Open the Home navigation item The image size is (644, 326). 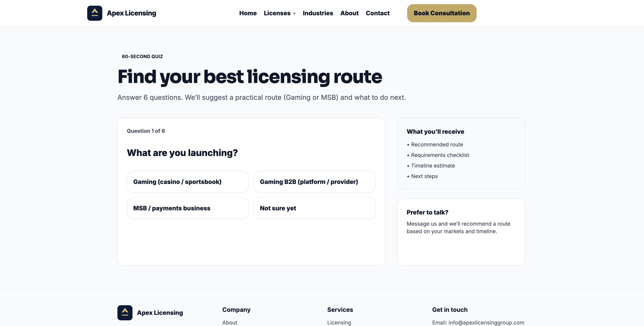(x=248, y=13)
